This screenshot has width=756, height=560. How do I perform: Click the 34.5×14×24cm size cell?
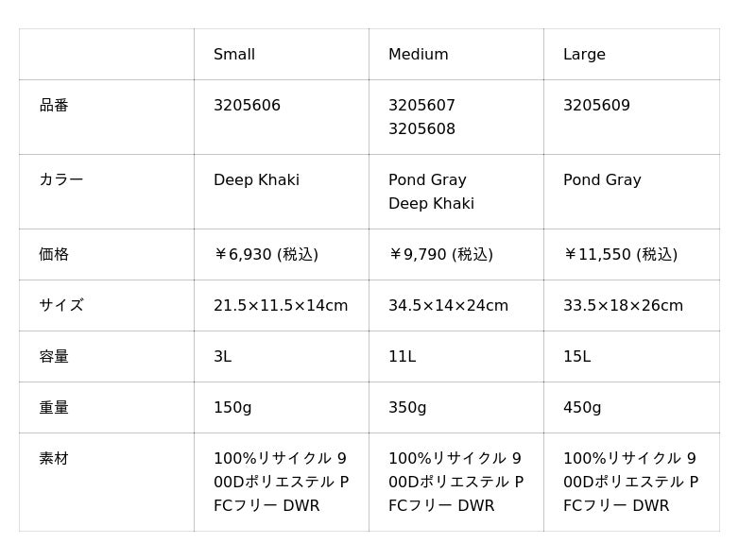pyautogui.click(x=448, y=305)
